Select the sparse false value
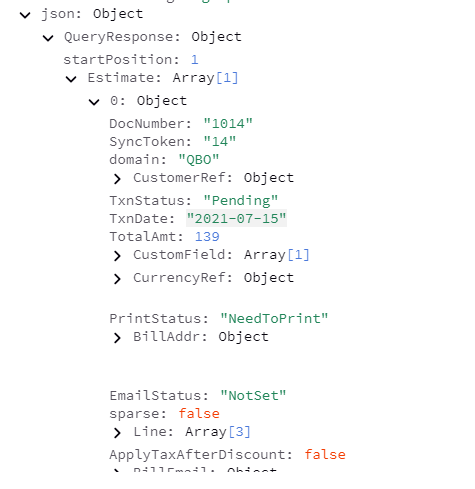 click(x=199, y=414)
